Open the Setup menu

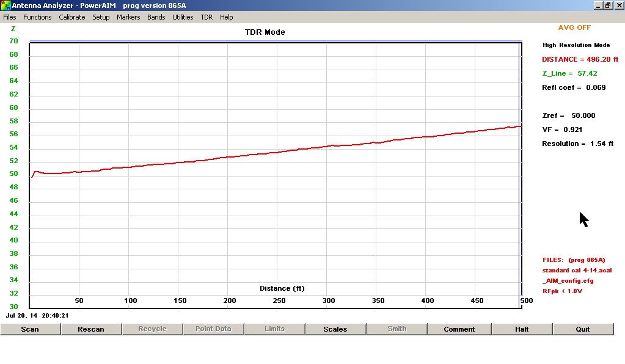click(101, 17)
